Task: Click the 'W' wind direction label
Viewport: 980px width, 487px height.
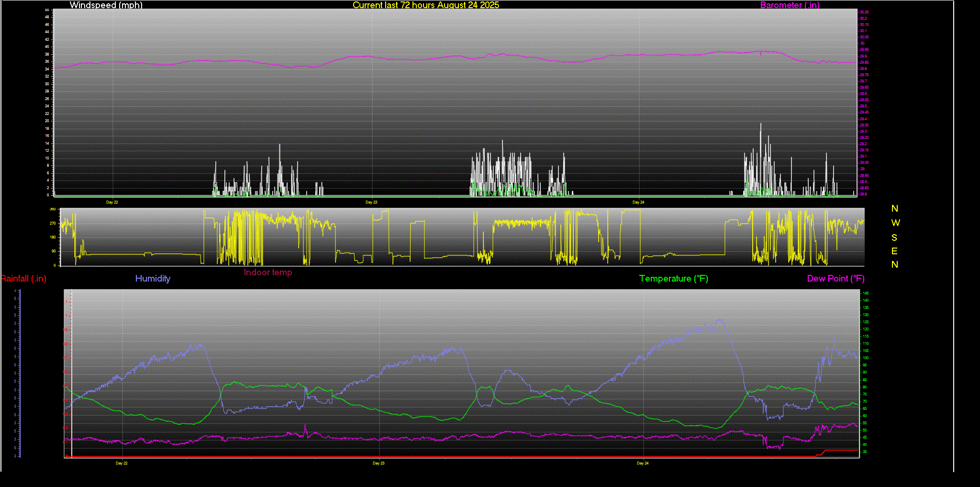Action: click(895, 223)
